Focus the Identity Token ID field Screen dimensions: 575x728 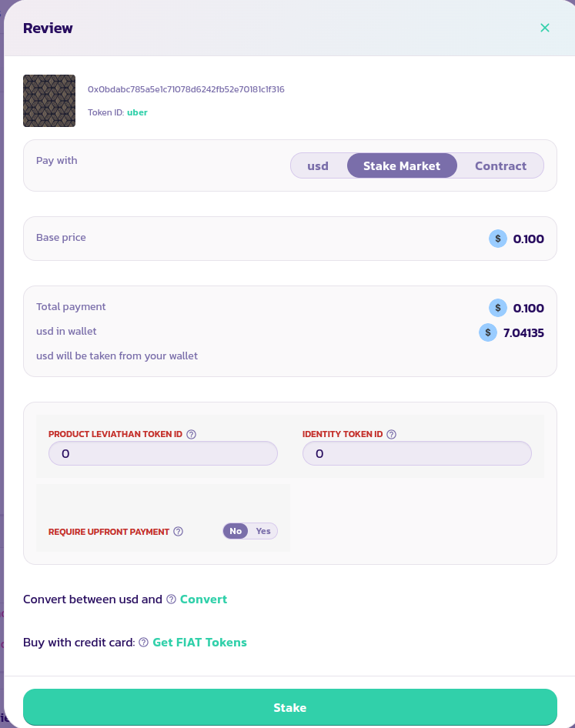tap(416, 454)
